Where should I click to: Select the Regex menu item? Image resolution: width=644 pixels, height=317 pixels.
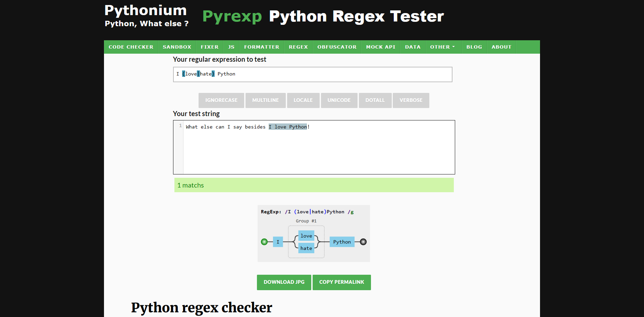click(x=298, y=47)
